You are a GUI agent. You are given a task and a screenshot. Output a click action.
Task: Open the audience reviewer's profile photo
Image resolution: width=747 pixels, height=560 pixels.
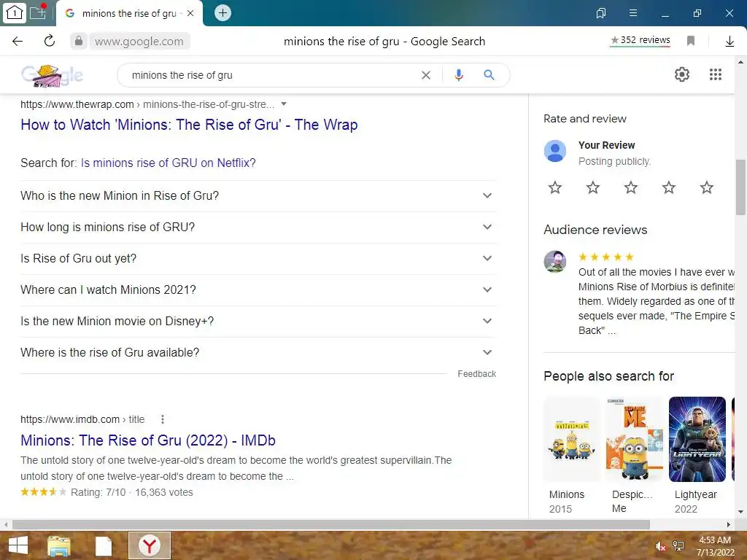click(x=555, y=262)
